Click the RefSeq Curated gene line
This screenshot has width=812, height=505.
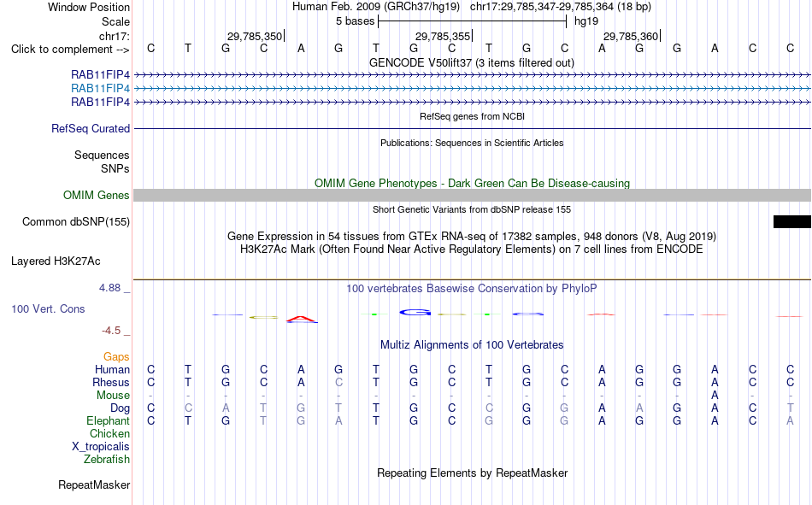coord(472,128)
